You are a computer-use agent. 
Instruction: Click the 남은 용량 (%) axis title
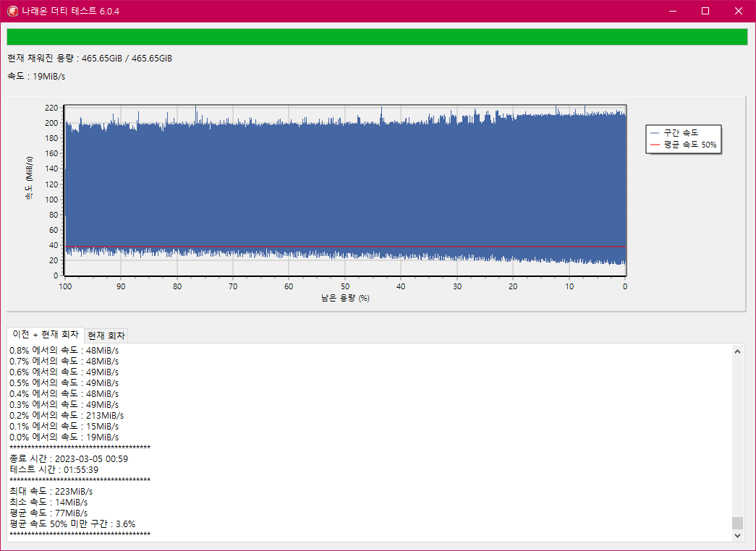[x=345, y=298]
